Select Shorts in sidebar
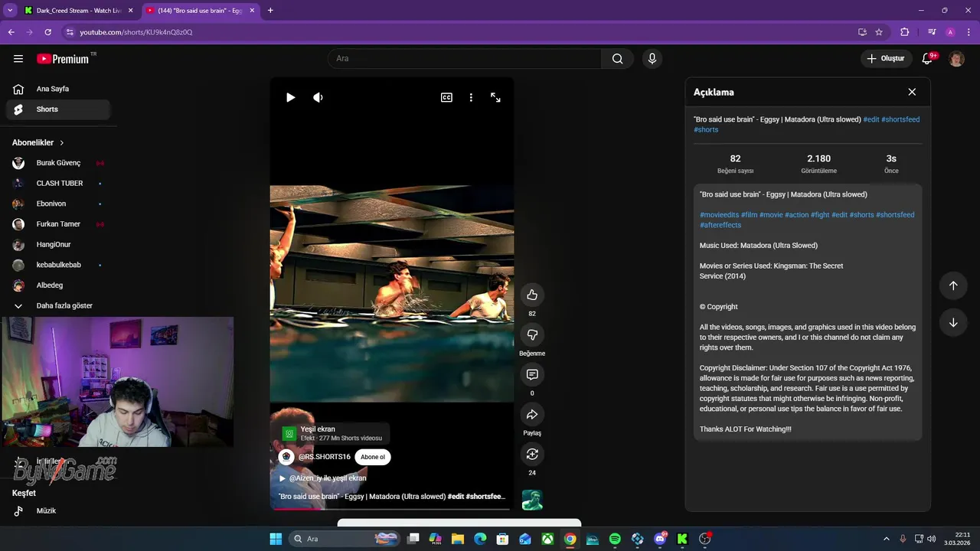980x551 pixels. [58, 109]
